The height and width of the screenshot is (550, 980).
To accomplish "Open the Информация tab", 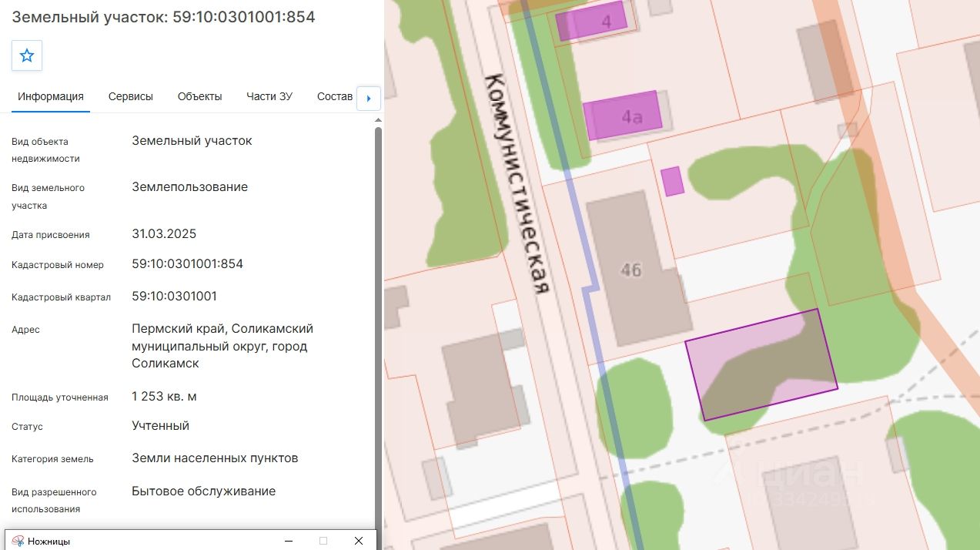I will (x=51, y=97).
